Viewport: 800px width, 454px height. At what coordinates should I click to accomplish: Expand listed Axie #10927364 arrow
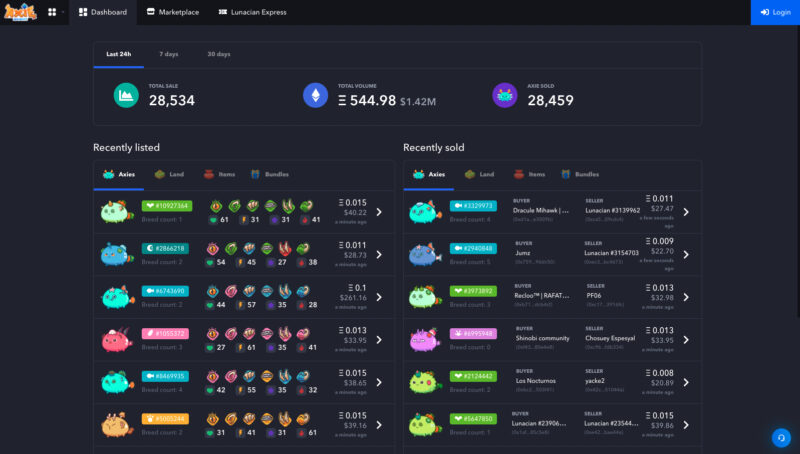tap(378, 212)
